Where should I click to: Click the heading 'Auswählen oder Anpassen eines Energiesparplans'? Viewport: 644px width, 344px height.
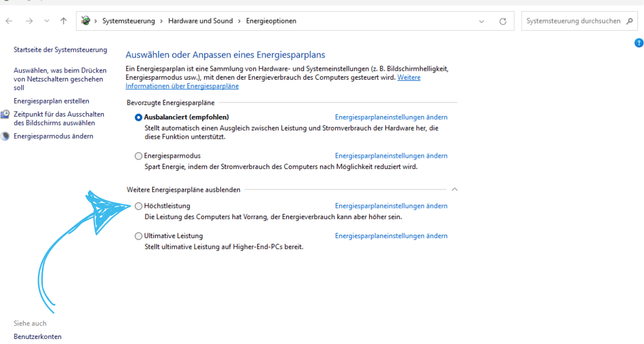click(x=225, y=55)
